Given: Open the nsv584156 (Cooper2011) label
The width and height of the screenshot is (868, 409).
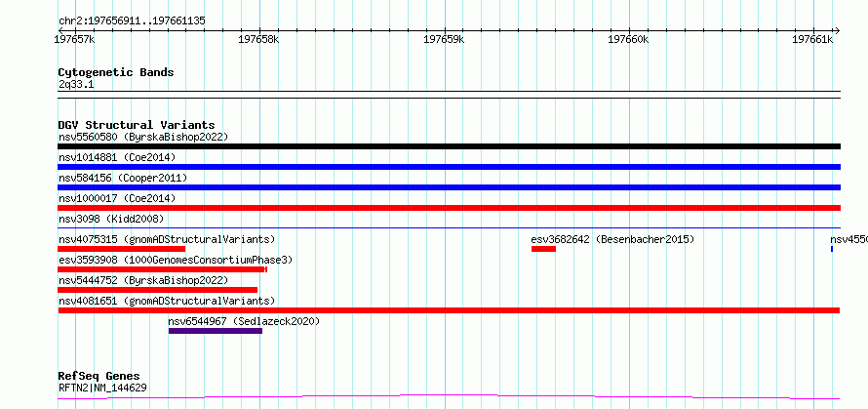Looking at the screenshot, I should click(x=123, y=178).
